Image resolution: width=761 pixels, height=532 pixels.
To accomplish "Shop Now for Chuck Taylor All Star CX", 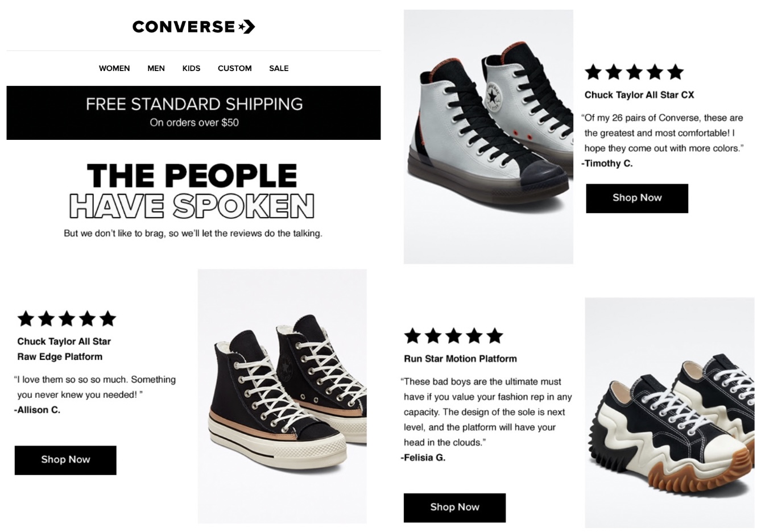I will (x=637, y=198).
